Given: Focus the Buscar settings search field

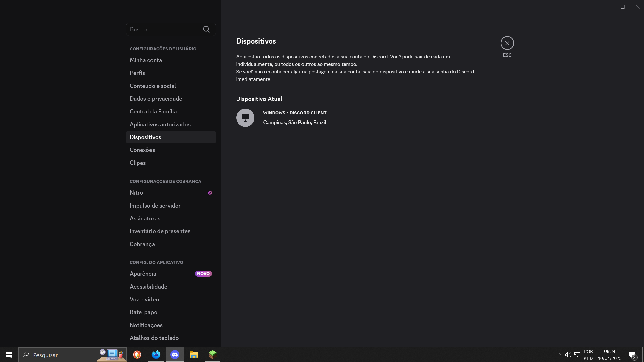Looking at the screenshot, I should [x=171, y=29].
